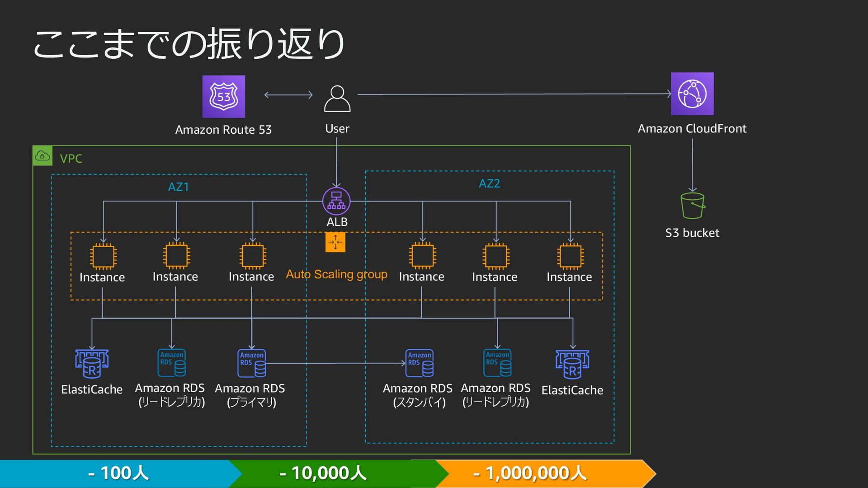This screenshot has width=868, height=488.
Task: Click the ElastiCache icon in AZ1
Action: pos(92,364)
